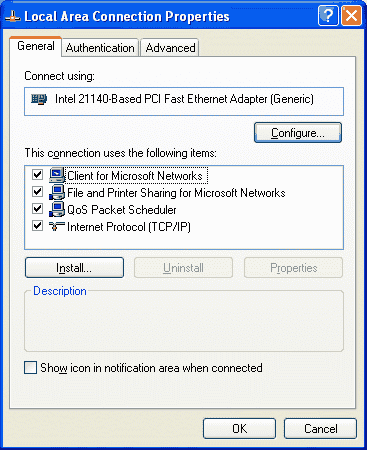Screen dimensions: 367x450
Task: Click the QoS Packet Scheduler icon
Action: pyautogui.click(x=57, y=209)
